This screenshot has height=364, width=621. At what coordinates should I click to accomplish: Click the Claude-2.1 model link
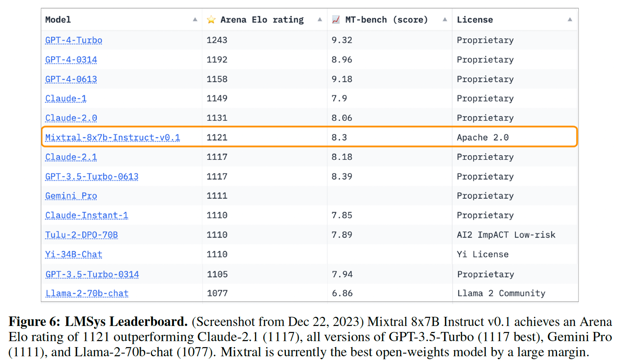[71, 157]
